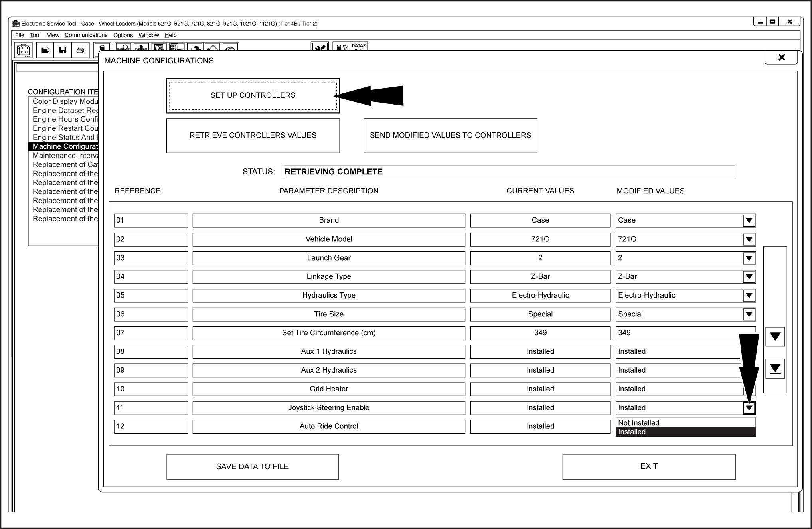Select Engine Restart configuration item

[x=65, y=128]
